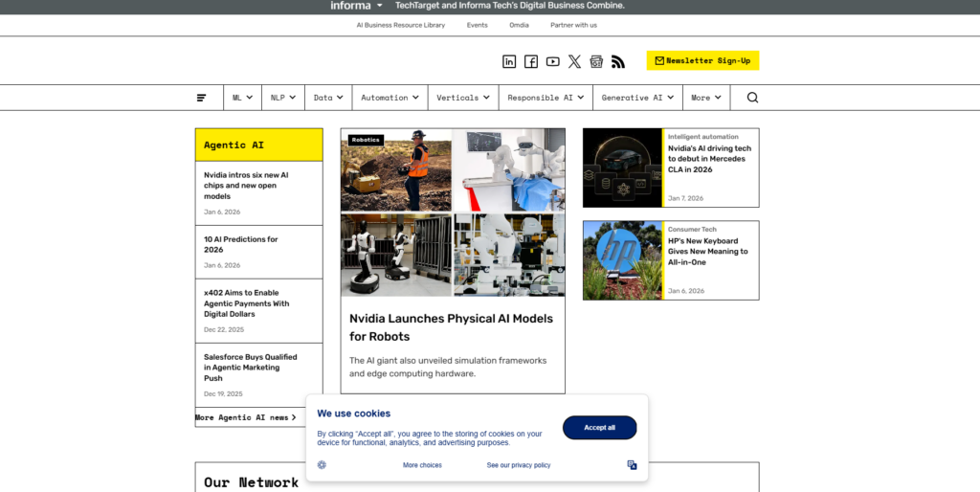The width and height of the screenshot is (980, 492).
Task: Click the featured robots collage image
Action: coord(453,212)
